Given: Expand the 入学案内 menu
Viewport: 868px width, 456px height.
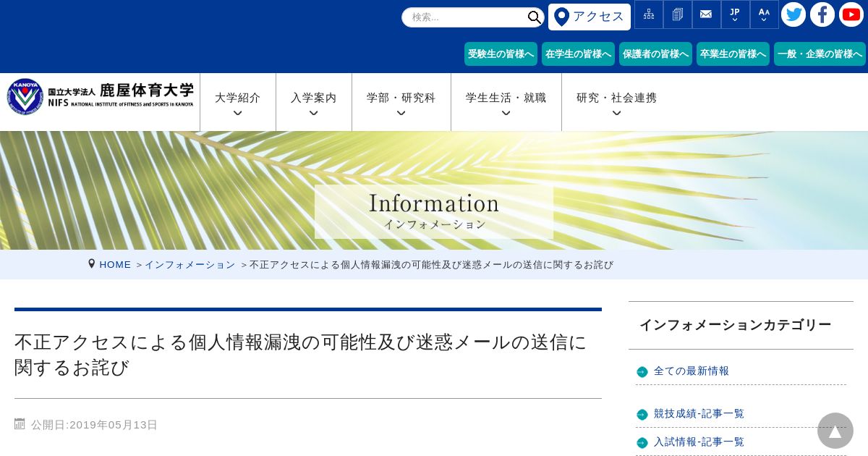Looking at the screenshot, I should (x=314, y=102).
